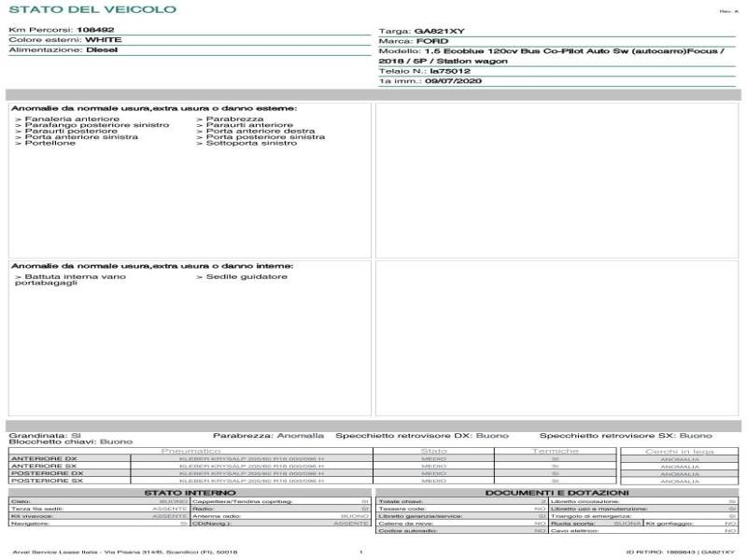Click the Targa value GA821XY

pos(439,31)
